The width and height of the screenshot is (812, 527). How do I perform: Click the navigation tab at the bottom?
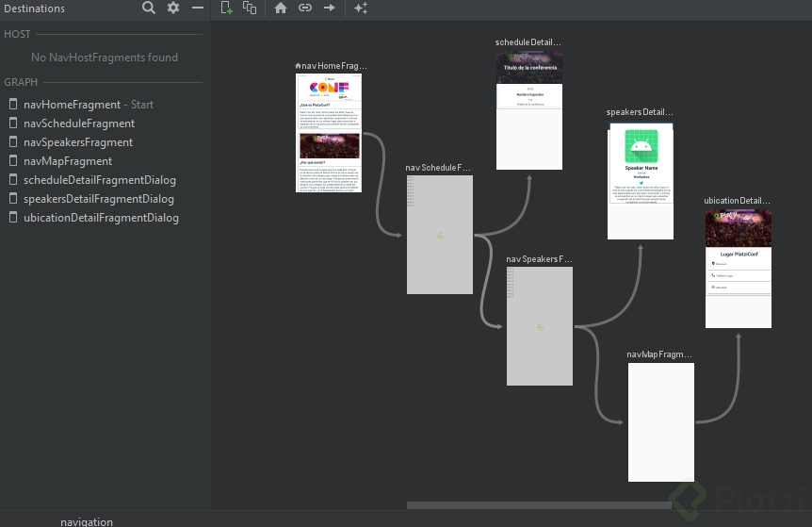[x=87, y=521]
